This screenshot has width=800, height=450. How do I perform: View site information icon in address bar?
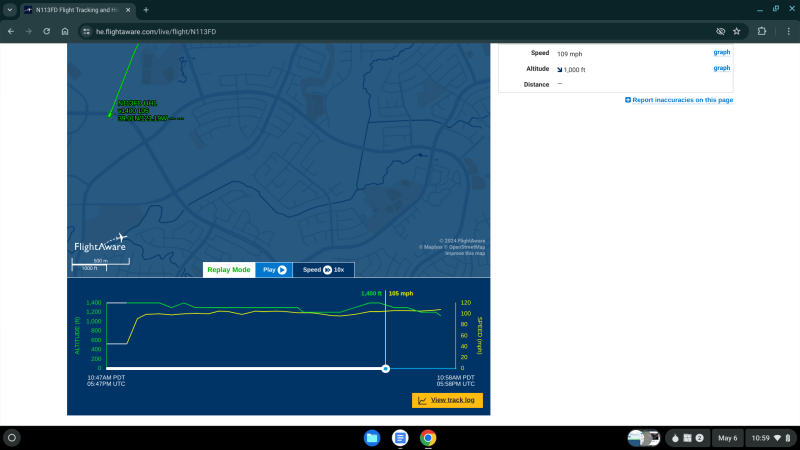[86, 32]
